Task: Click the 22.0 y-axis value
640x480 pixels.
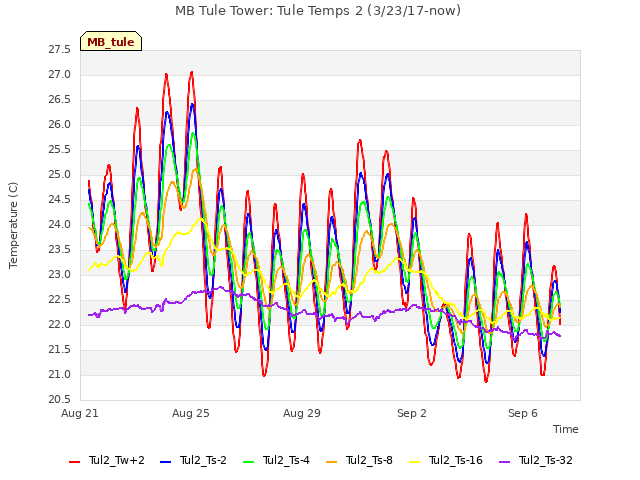Action: [60, 324]
